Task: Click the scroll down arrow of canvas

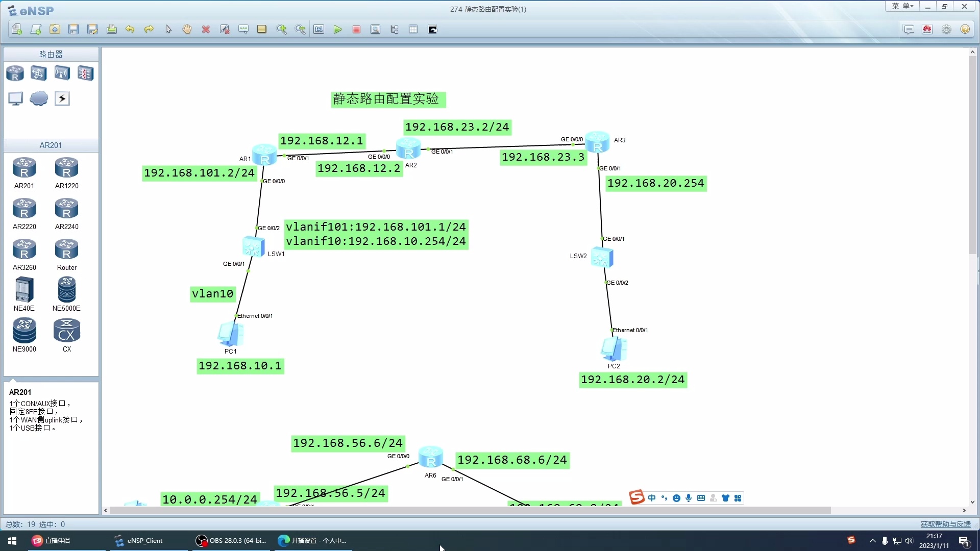Action: (x=972, y=502)
